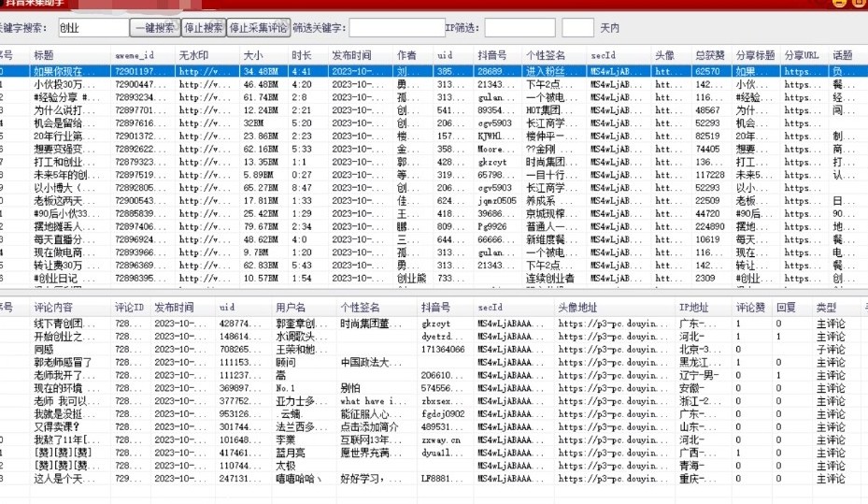Select comment row 又得卖课?

[434, 427]
